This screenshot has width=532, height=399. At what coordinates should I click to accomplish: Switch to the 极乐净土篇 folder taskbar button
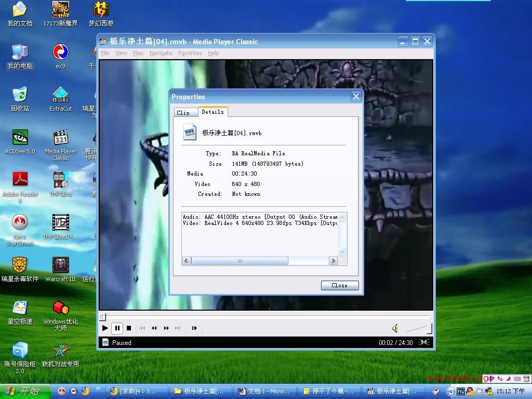[201, 391]
